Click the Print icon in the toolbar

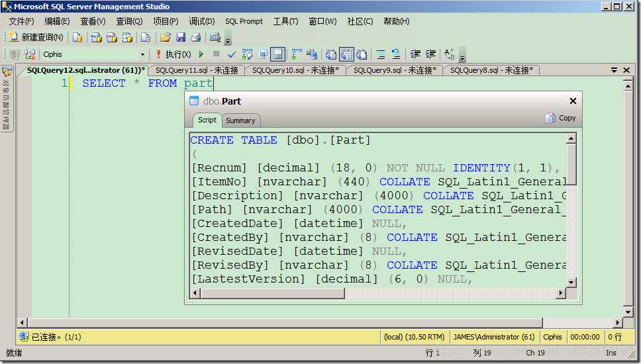coord(196,38)
